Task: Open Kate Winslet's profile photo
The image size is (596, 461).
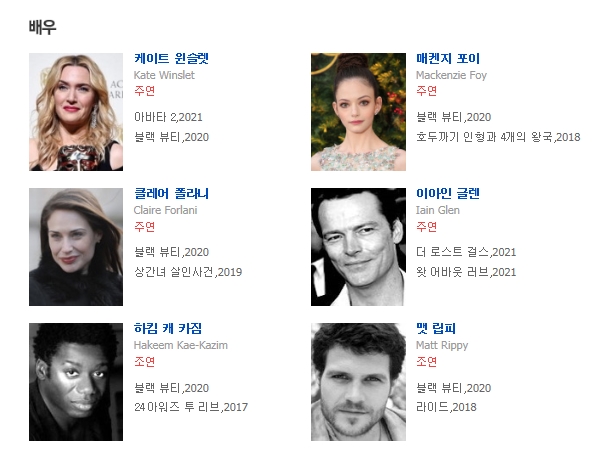Action: [76, 112]
